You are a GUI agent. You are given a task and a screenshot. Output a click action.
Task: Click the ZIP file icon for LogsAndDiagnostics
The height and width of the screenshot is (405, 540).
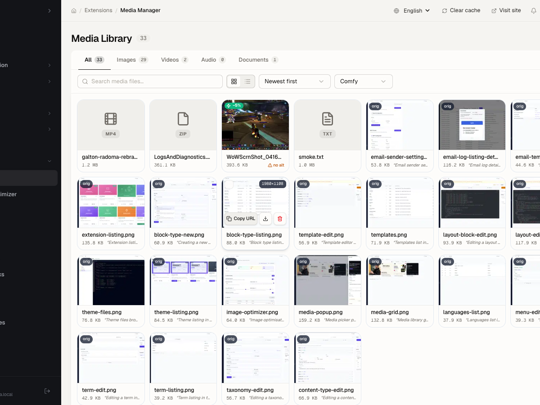point(183,119)
